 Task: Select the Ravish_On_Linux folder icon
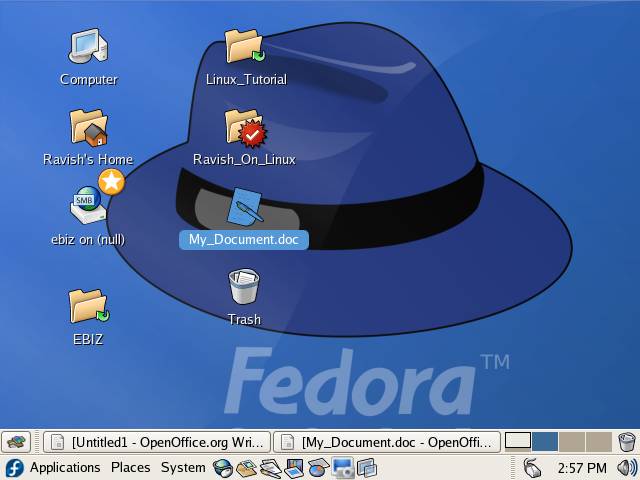[245, 128]
